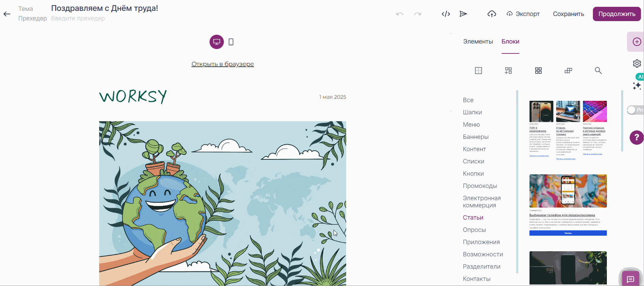Select the Баннеры block category

tap(475, 137)
